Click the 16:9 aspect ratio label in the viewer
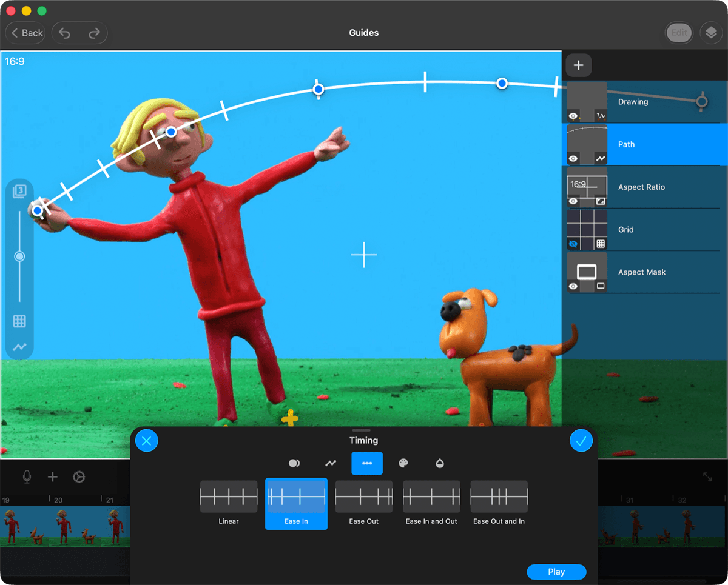728x585 pixels. coord(15,61)
